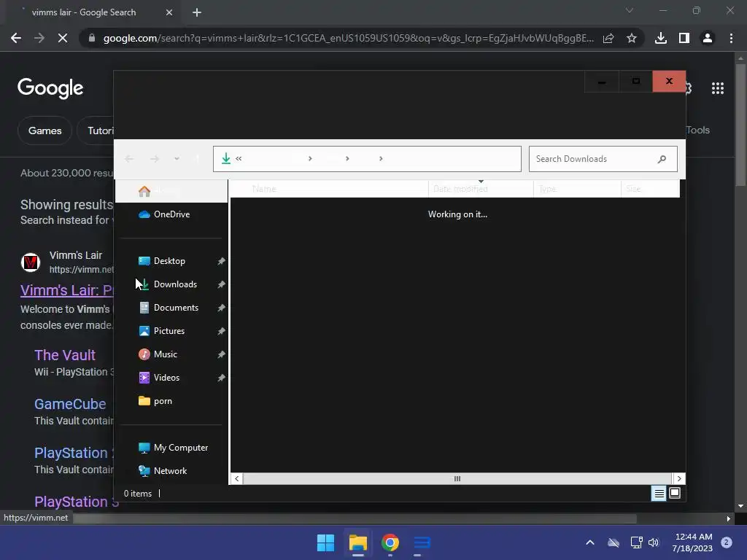Click the Chrome address bar URL
Image resolution: width=747 pixels, height=560 pixels.
coord(348,38)
